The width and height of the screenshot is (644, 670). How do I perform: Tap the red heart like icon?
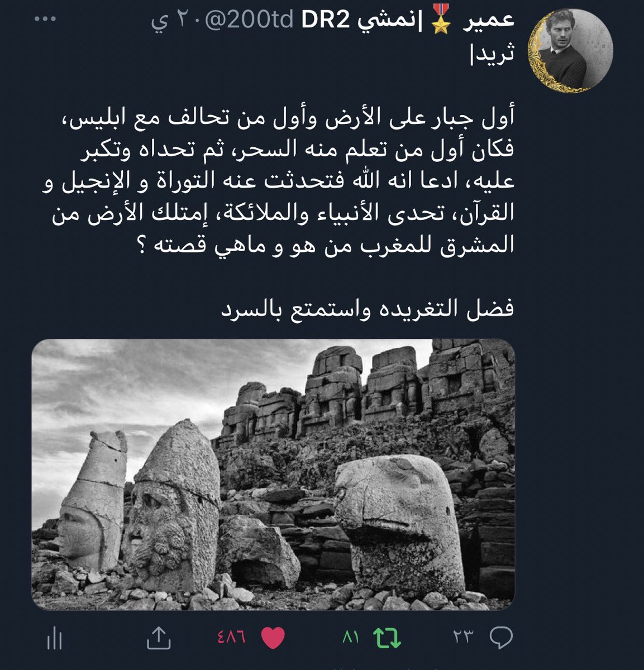pyautogui.click(x=273, y=638)
